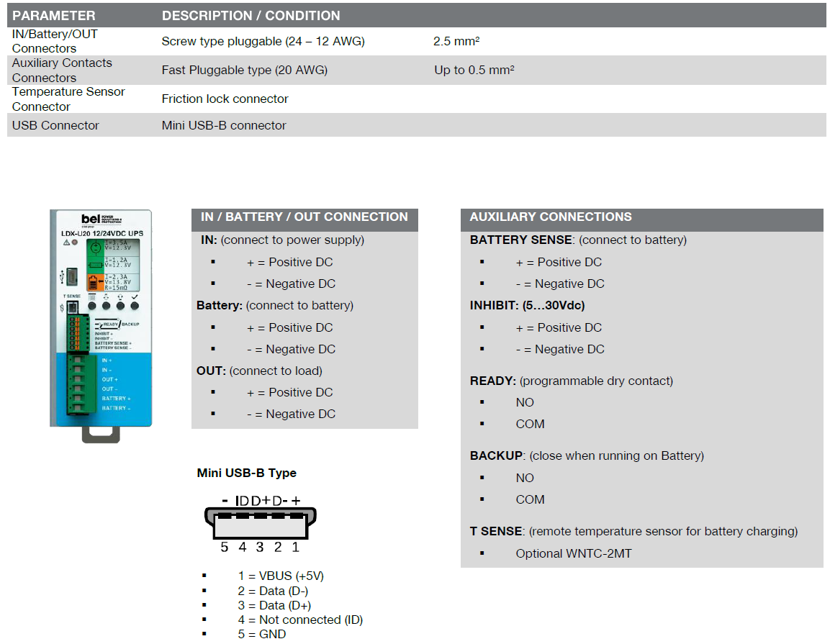This screenshot has width=830, height=644.
Task: Click the bel logo on the device
Action: point(92,217)
